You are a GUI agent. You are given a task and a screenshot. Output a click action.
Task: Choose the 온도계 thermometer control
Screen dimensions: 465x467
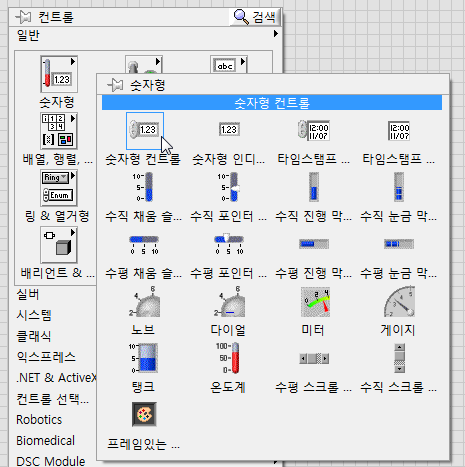228,358
